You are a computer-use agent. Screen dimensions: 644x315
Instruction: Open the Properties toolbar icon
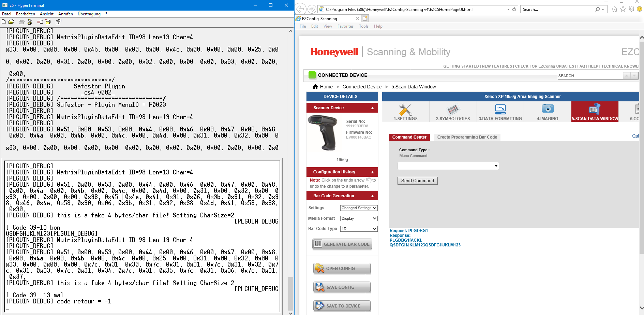pos(59,22)
